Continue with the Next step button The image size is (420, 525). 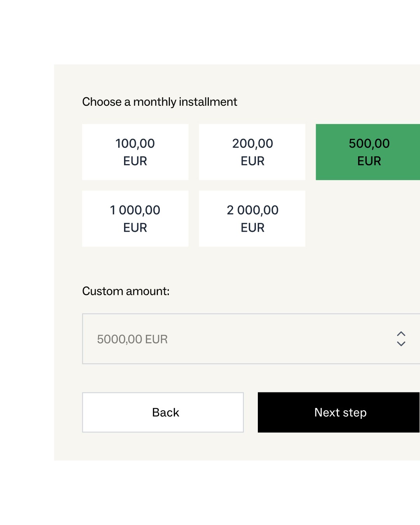pyautogui.click(x=339, y=412)
